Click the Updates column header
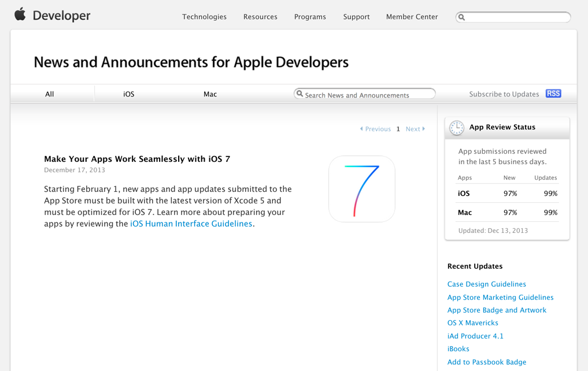Image resolution: width=588 pixels, height=371 pixels. pyautogui.click(x=545, y=177)
